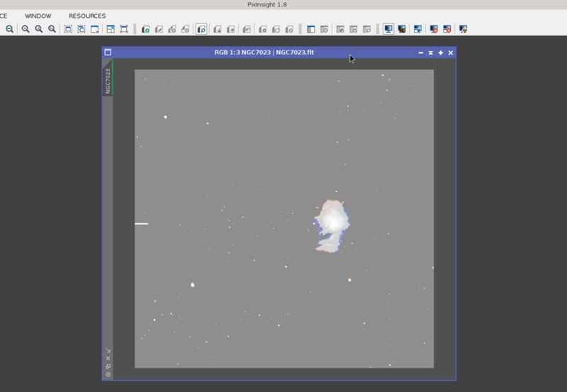Click the preview icon with up arrow
Image resolution: width=567 pixels, height=392 pixels.
(x=231, y=29)
